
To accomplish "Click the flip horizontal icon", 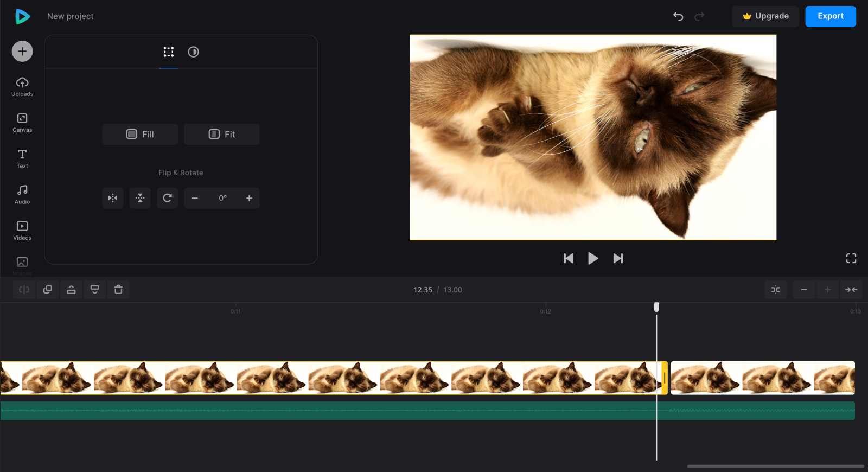I will (x=113, y=198).
